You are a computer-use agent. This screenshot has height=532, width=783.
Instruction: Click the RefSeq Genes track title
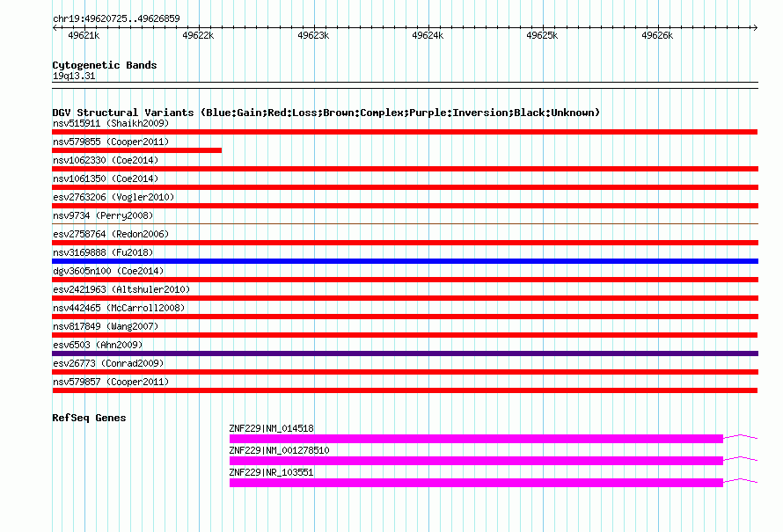[x=89, y=418]
